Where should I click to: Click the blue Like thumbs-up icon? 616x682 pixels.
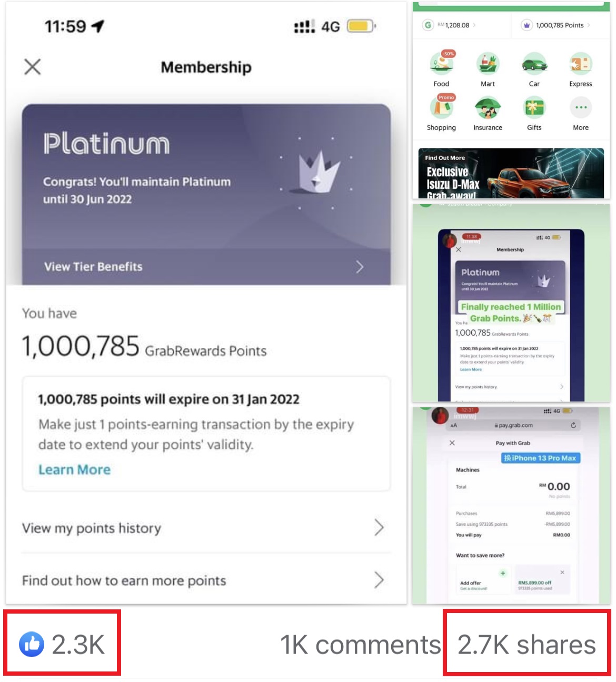click(x=32, y=644)
